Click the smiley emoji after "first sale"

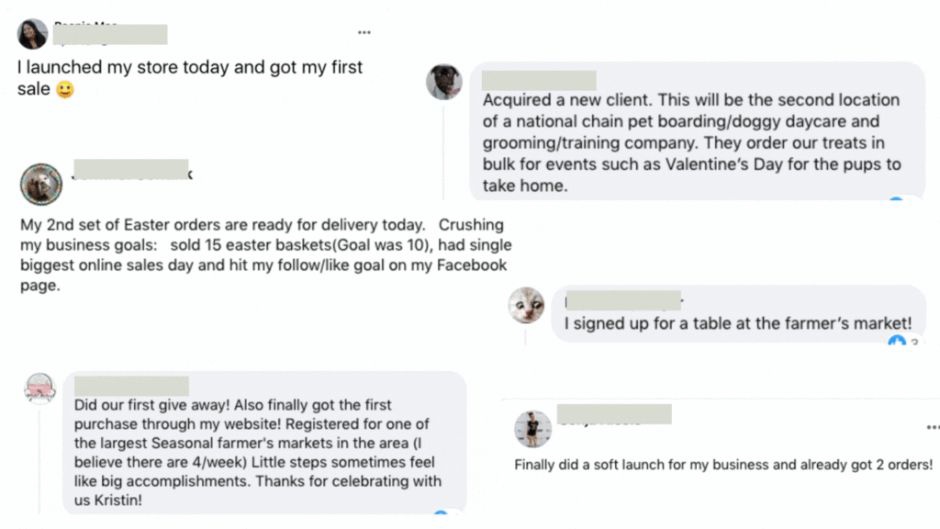coord(65,91)
